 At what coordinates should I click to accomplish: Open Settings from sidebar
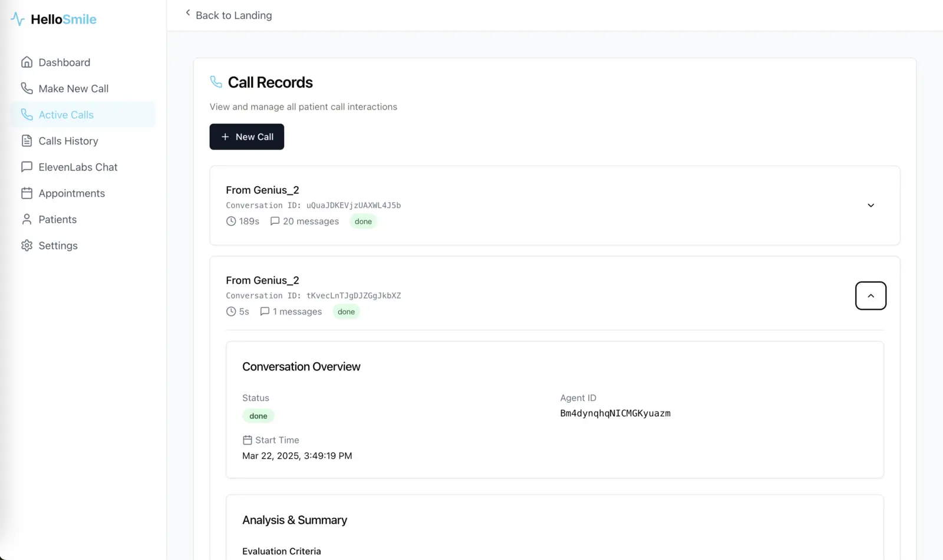tap(83, 246)
